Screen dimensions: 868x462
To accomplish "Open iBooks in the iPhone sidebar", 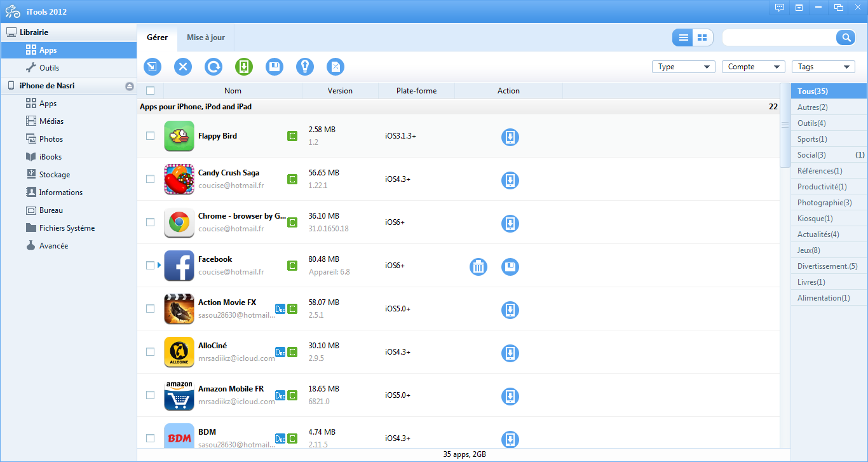I will (69, 157).
